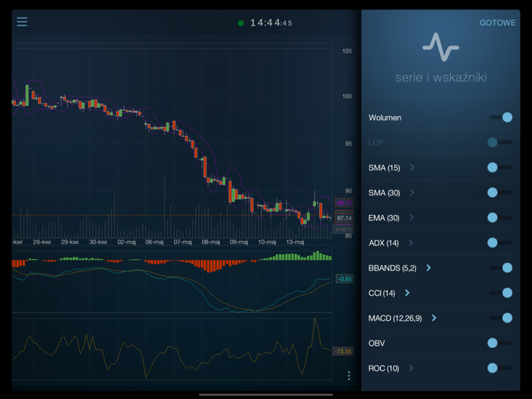532x399 pixels.
Task: Click the green connection status dot
Action: (x=241, y=23)
